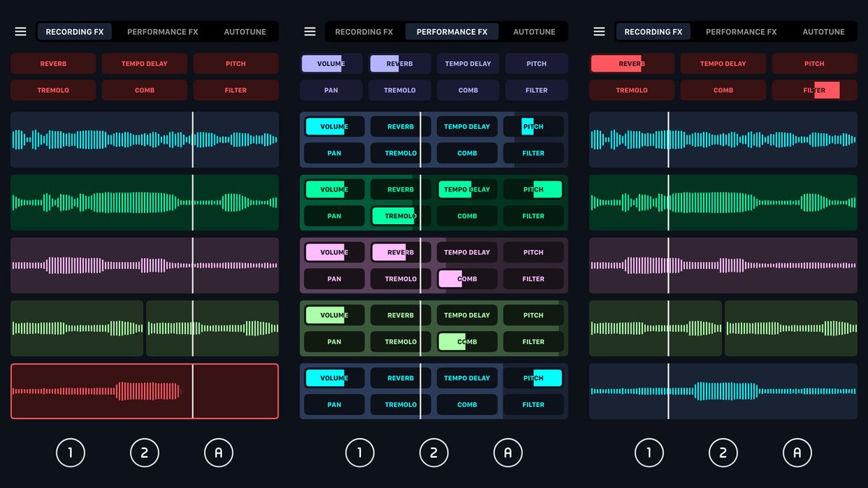Toggle COMB on the fourth track's FX grid
Viewport: 868px width, 488px height.
467,341
